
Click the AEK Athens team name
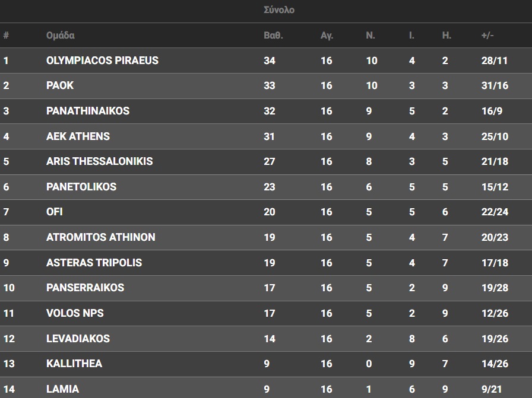tap(78, 136)
